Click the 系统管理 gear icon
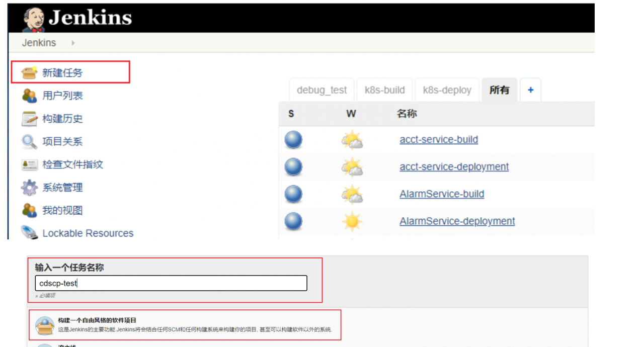The image size is (644, 347). point(29,188)
